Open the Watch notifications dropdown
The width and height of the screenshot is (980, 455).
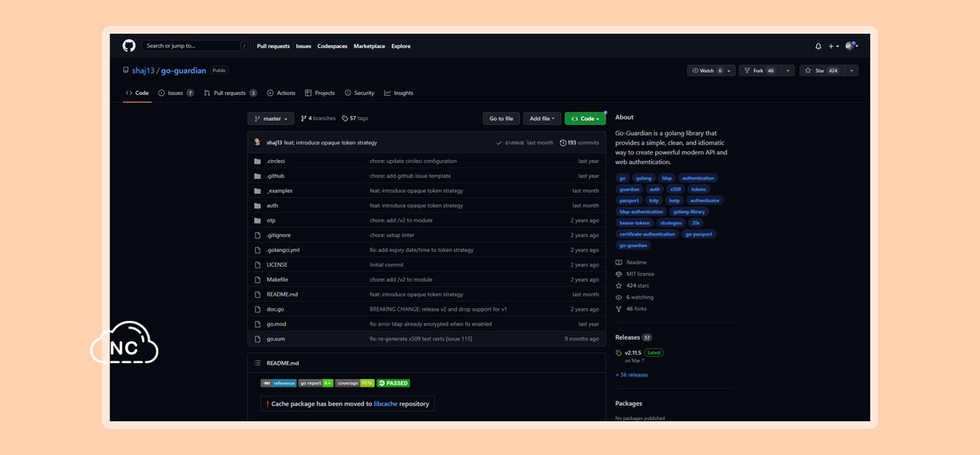pos(711,71)
